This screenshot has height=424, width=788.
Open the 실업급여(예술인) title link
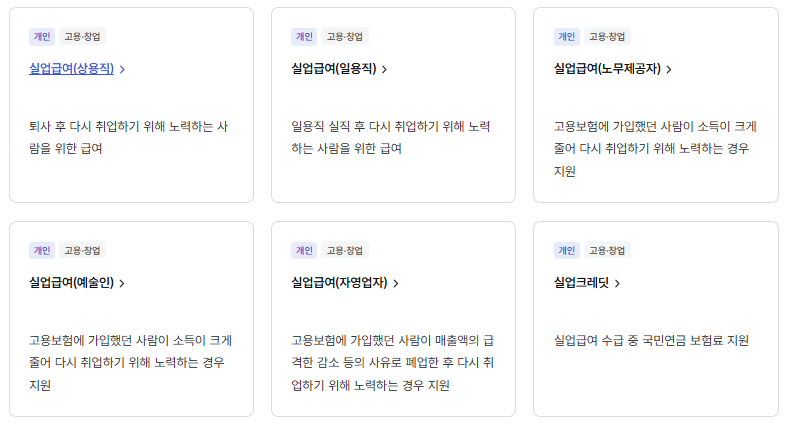tap(71, 283)
